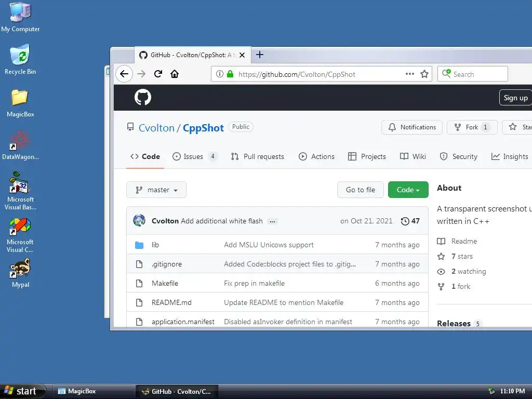Open the Makefile link
The image size is (532, 399).
pos(165,283)
